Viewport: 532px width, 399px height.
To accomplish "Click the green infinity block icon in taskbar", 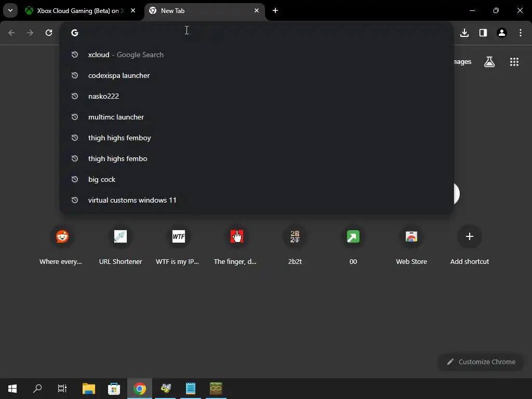I will click(216, 389).
